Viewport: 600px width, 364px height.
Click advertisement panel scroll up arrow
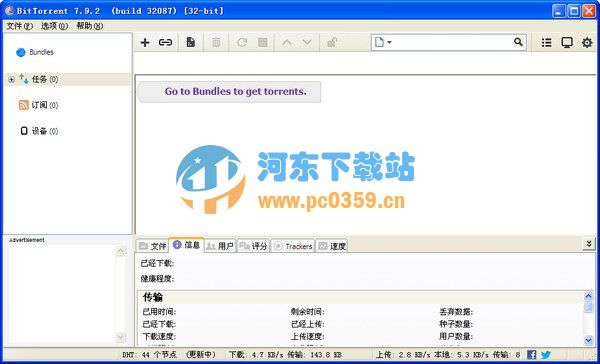coord(121,251)
